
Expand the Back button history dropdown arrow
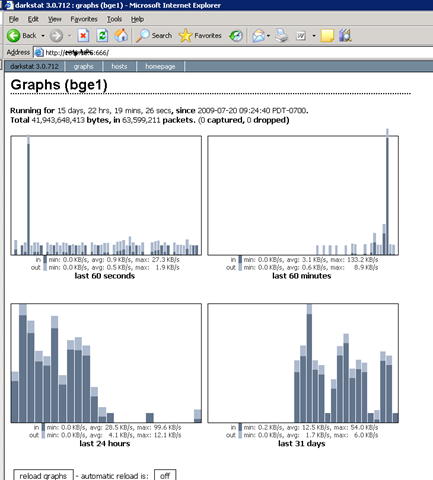tap(43, 36)
